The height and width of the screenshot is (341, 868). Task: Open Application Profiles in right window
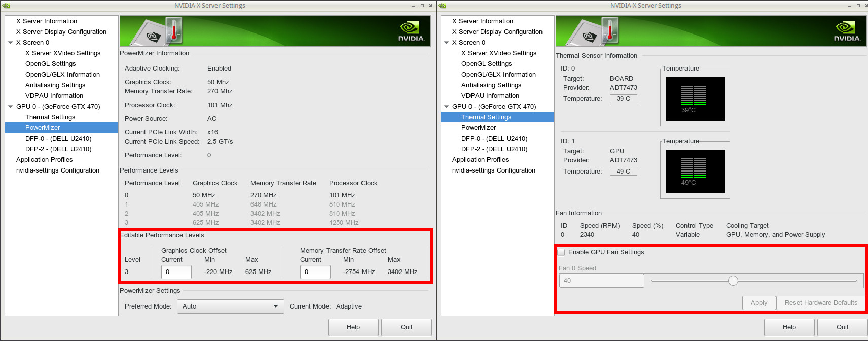(x=480, y=160)
